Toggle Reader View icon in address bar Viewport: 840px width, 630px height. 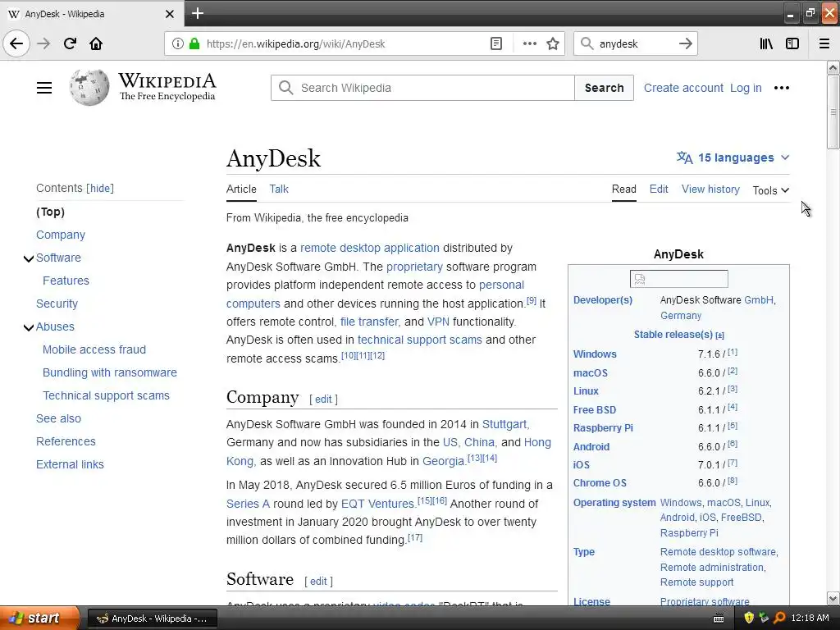(x=496, y=44)
